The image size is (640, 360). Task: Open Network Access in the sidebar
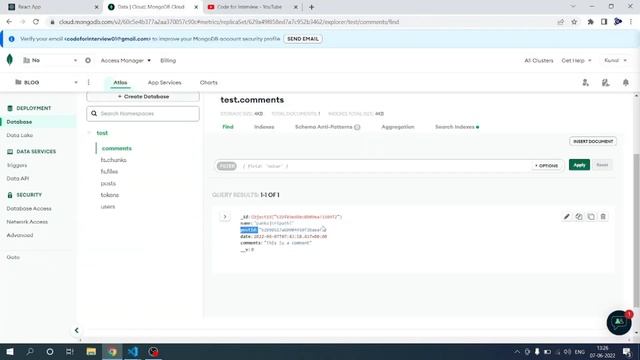click(x=27, y=222)
